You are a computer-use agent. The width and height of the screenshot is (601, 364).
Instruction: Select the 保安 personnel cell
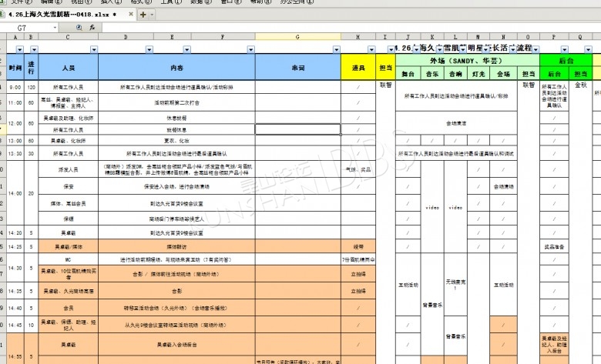tap(69, 186)
